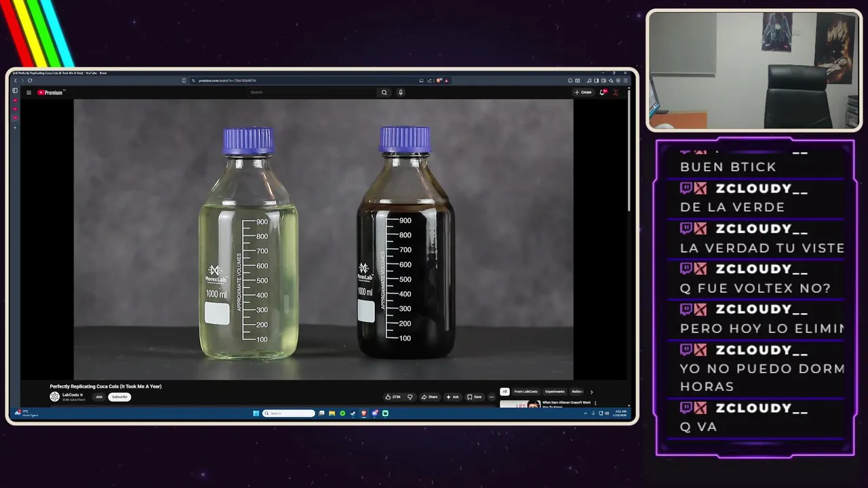Select the All filter chip

pos(505,391)
